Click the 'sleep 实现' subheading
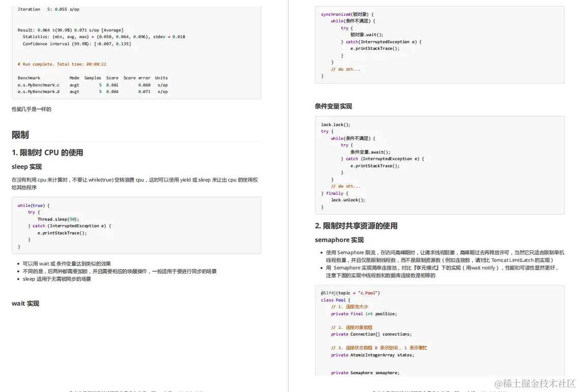579x392 pixels. pos(26,166)
